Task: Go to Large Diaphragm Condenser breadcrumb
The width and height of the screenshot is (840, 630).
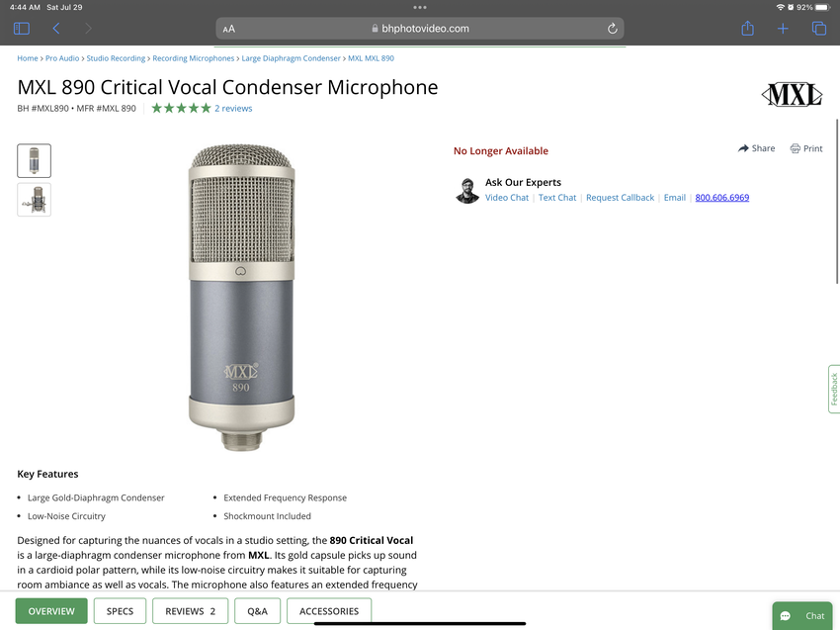Action: (291, 58)
